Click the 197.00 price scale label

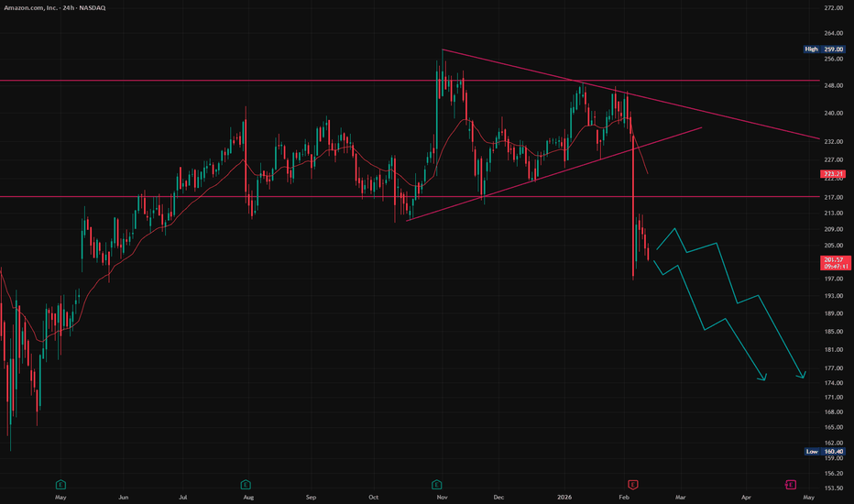(x=833, y=279)
